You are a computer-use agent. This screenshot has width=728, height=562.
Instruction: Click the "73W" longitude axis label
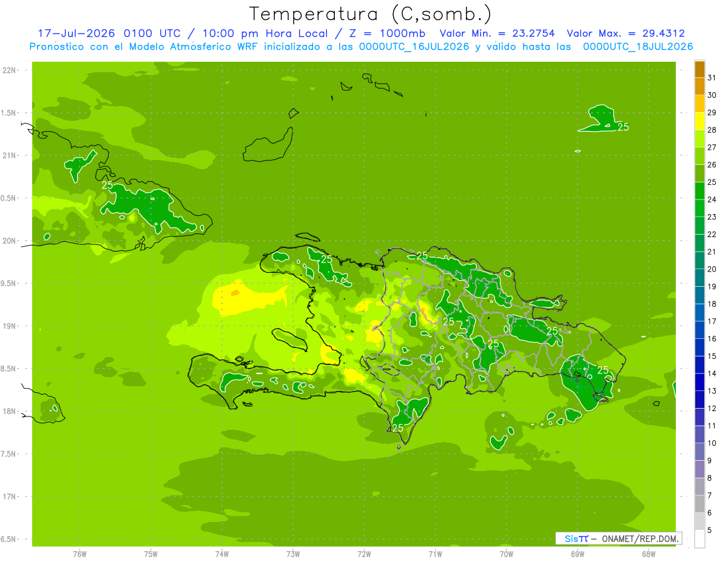293,554
